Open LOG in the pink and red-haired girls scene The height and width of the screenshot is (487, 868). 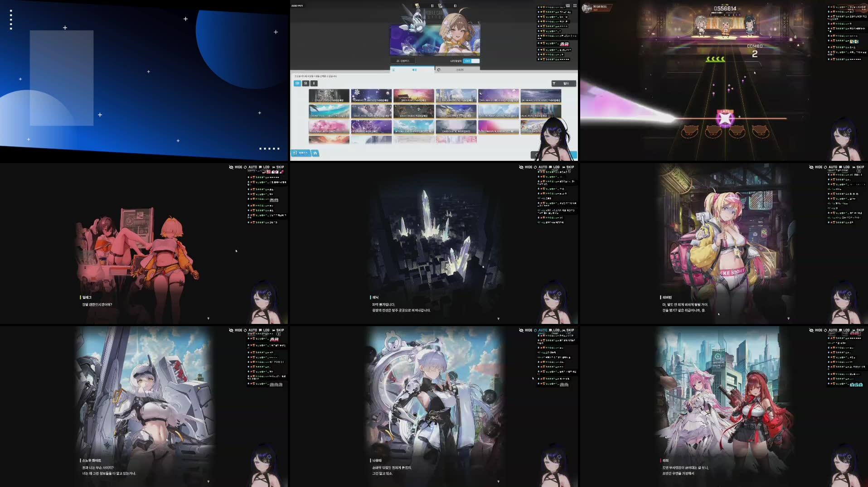844,330
